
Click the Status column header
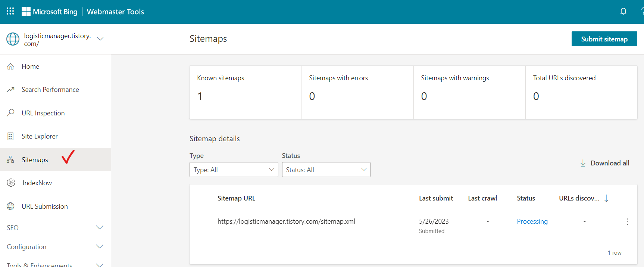click(526, 198)
